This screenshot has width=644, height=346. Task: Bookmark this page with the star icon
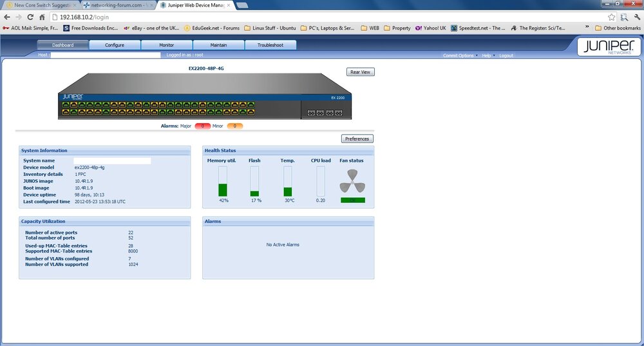tap(612, 17)
